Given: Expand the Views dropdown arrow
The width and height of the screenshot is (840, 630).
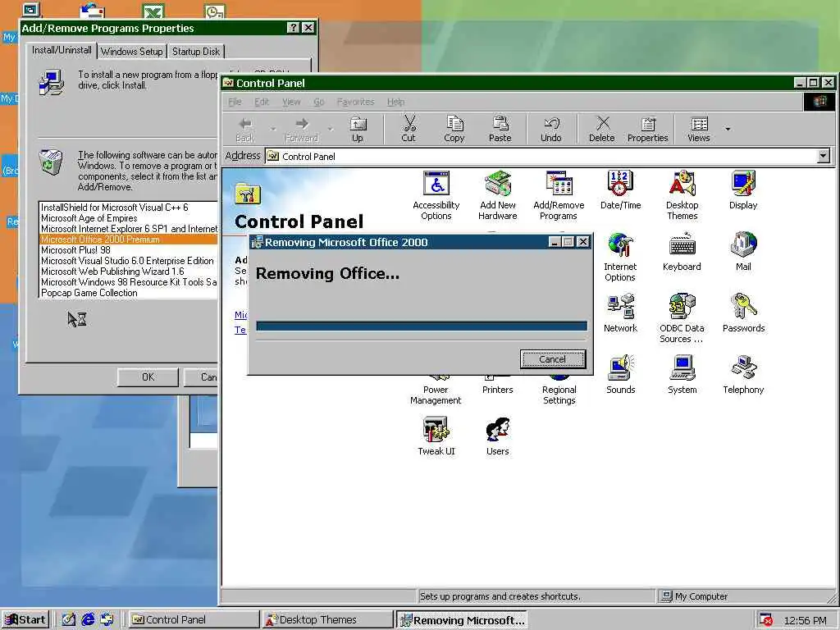Looking at the screenshot, I should click(x=728, y=129).
